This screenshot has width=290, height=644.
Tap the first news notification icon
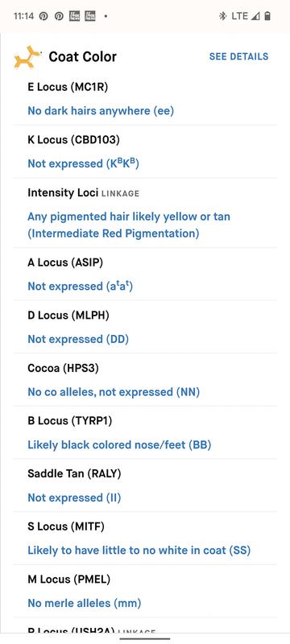[x=74, y=16]
